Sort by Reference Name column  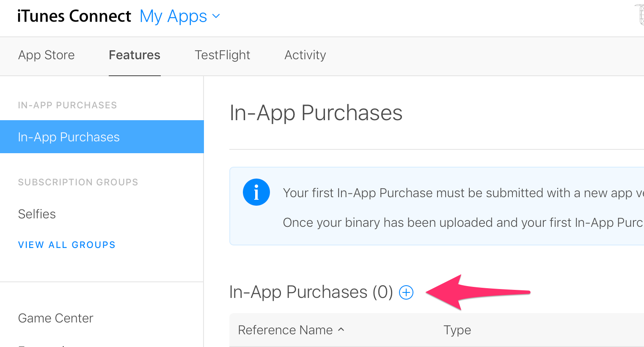point(291,330)
